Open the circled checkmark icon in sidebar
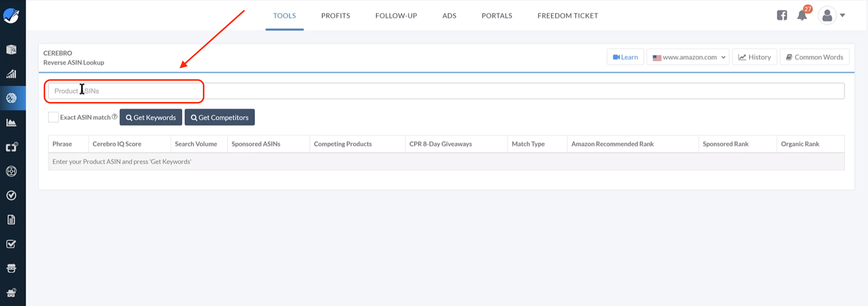 [11, 195]
